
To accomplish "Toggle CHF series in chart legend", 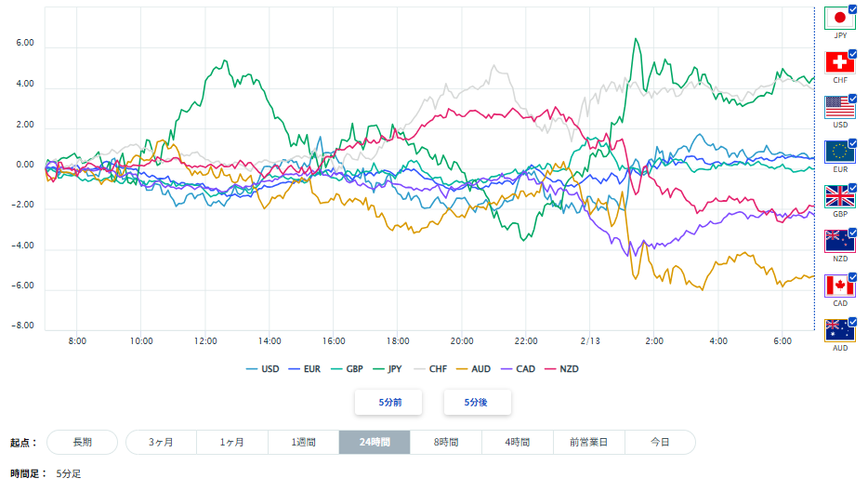I will [430, 369].
